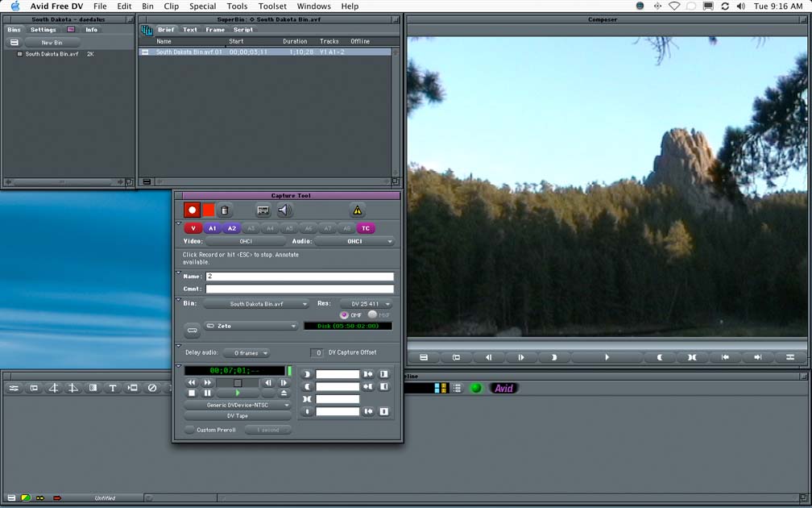Click the Go to OUT icon in Capture Tool
Viewport: 812px width, 508px height.
pos(367,387)
